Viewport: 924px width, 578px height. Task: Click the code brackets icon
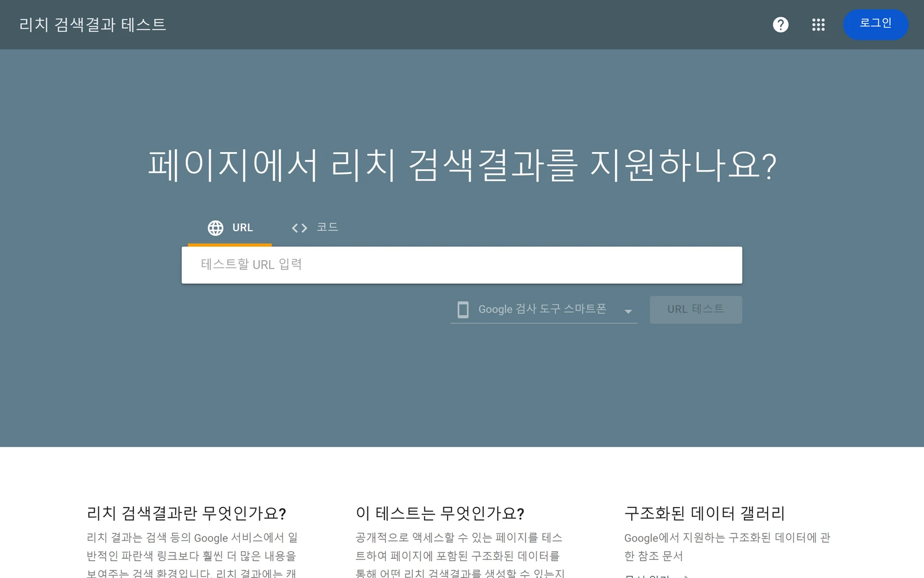pyautogui.click(x=299, y=228)
